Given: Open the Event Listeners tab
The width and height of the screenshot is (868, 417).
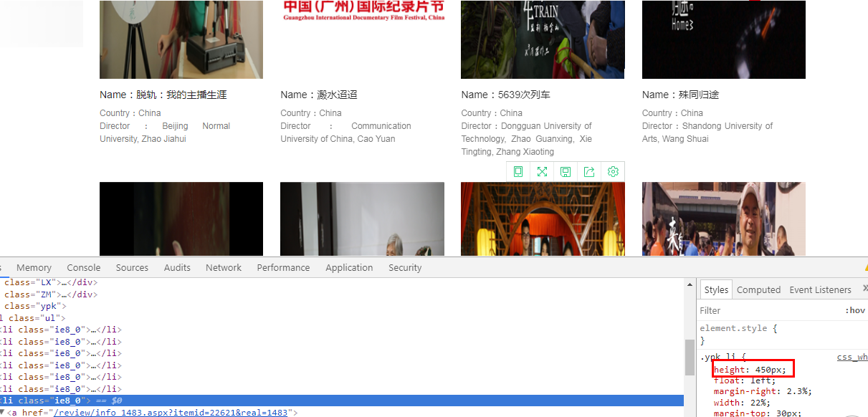Looking at the screenshot, I should tap(820, 289).
